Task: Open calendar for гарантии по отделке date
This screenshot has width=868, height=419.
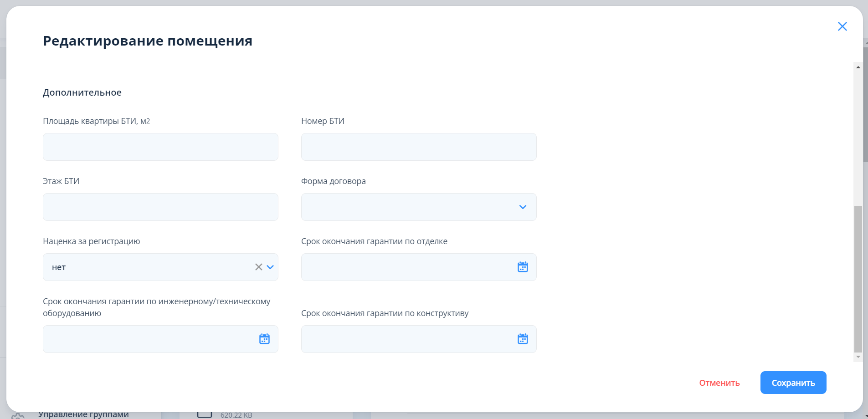Action: (523, 267)
